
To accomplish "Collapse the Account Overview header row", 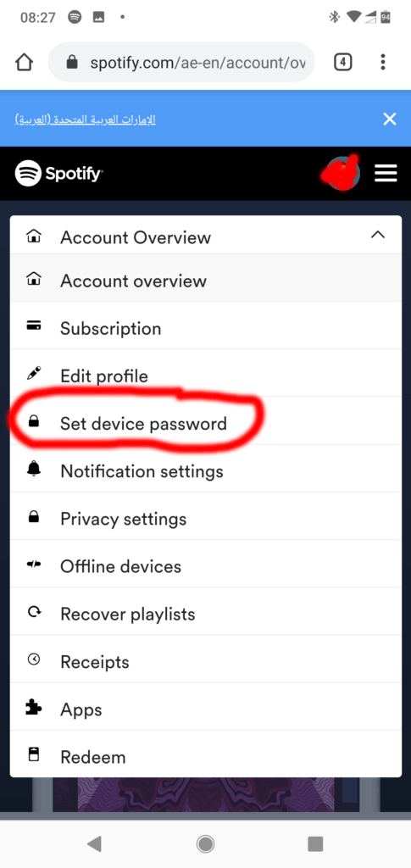I will (206, 236).
